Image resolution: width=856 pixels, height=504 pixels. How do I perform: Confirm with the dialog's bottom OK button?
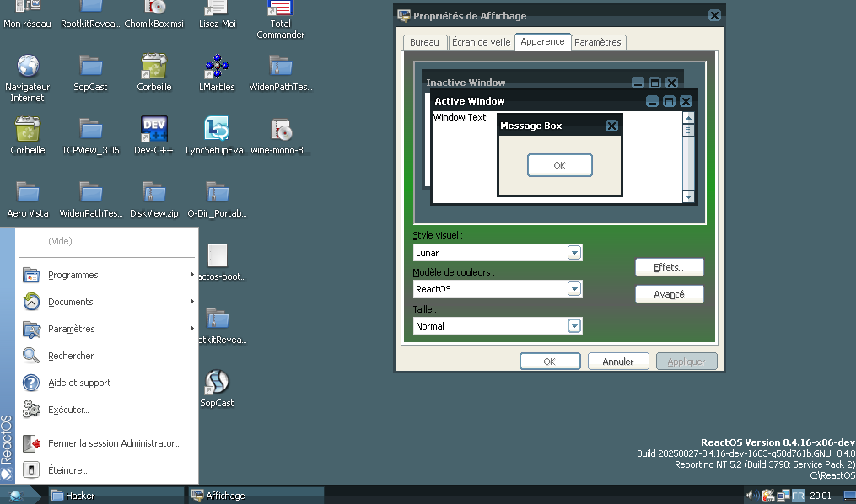tap(550, 361)
